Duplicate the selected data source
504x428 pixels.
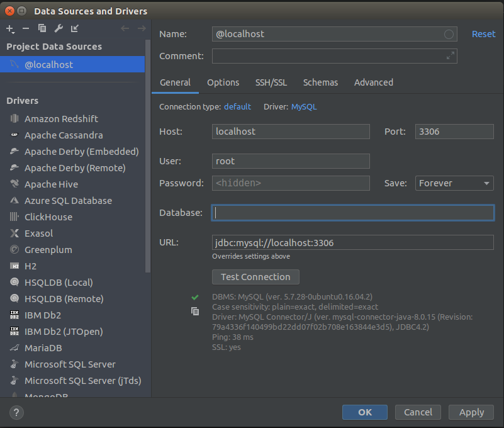tap(42, 28)
